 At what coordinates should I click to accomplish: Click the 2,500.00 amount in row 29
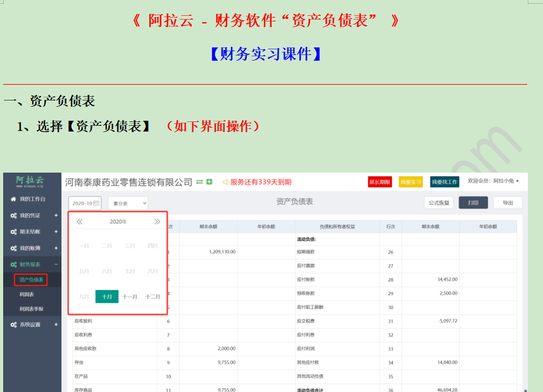coord(449,293)
